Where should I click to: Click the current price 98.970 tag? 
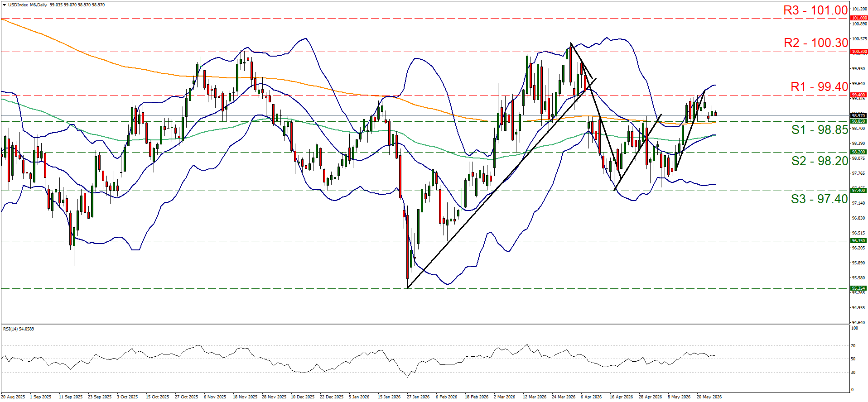pos(858,116)
